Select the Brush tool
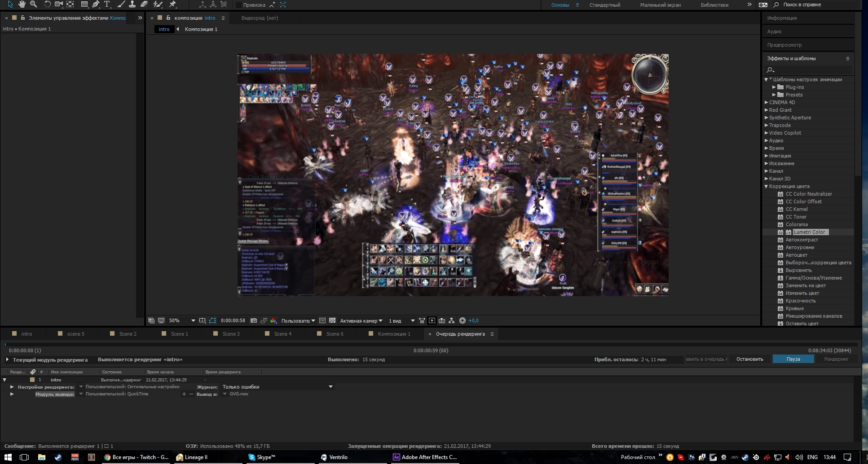The image size is (868, 464). click(121, 4)
